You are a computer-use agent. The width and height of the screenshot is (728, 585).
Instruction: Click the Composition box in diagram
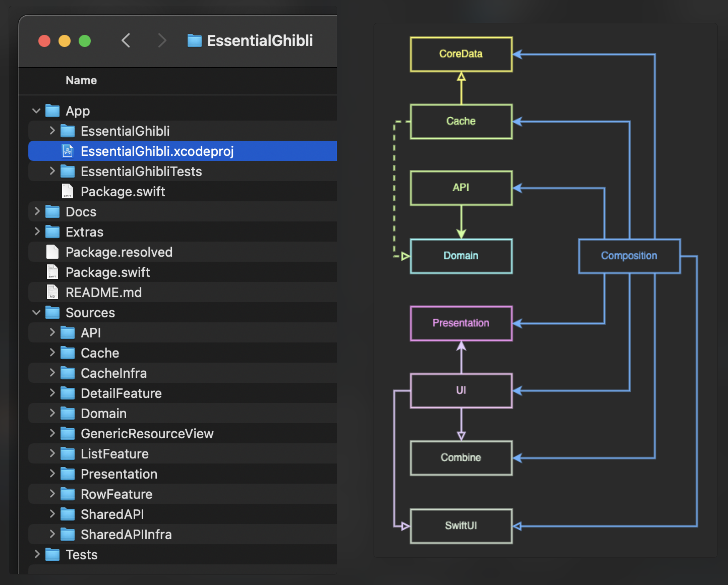(629, 256)
